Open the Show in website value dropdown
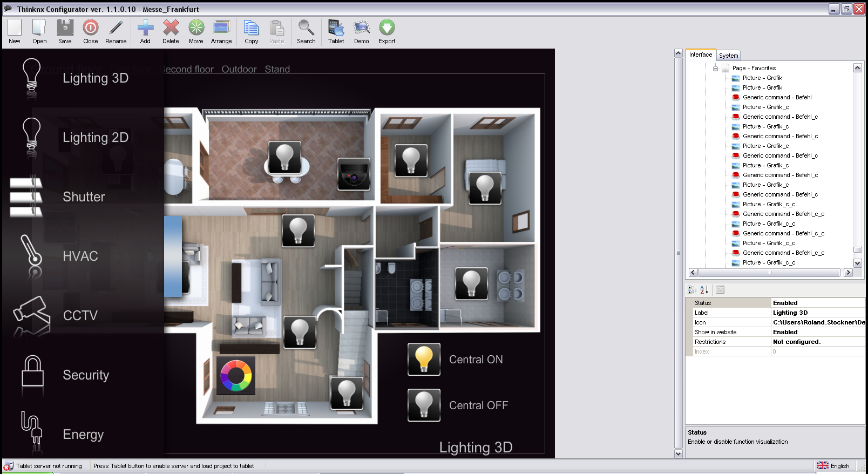This screenshot has height=474, width=868. point(818,332)
